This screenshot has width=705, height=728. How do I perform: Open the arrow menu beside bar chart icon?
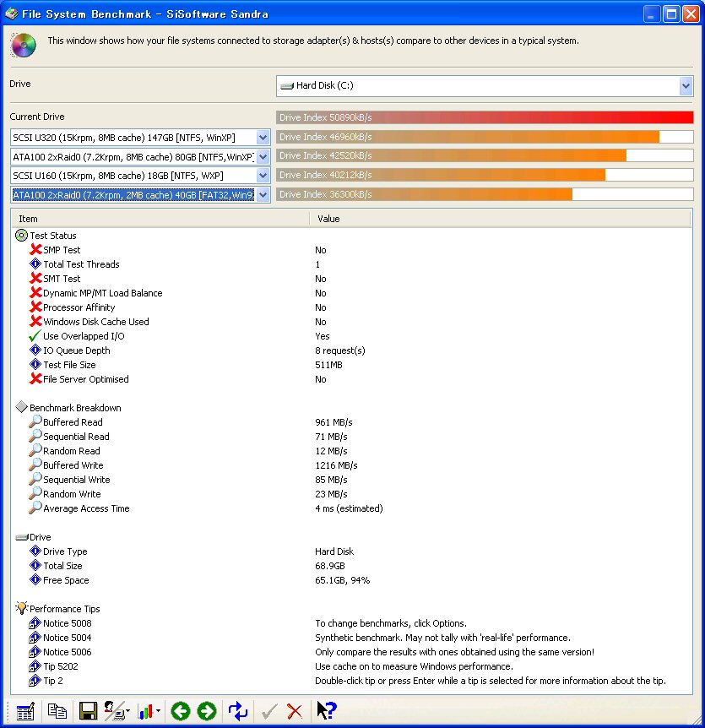pyautogui.click(x=158, y=711)
